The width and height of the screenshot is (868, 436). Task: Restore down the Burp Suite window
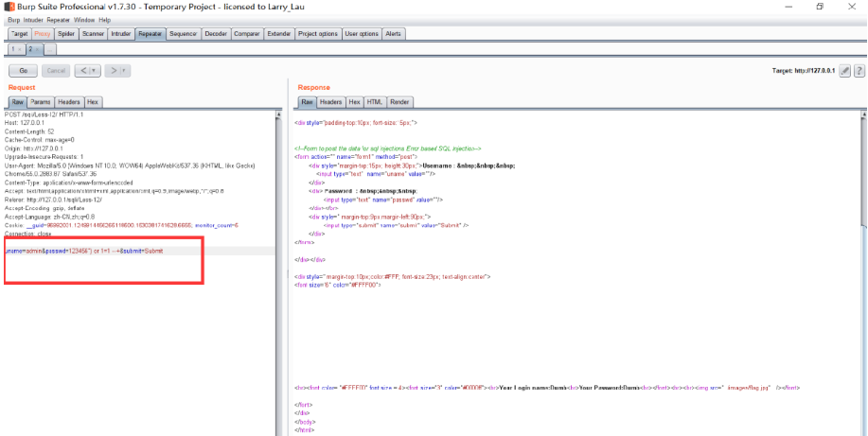(819, 6)
